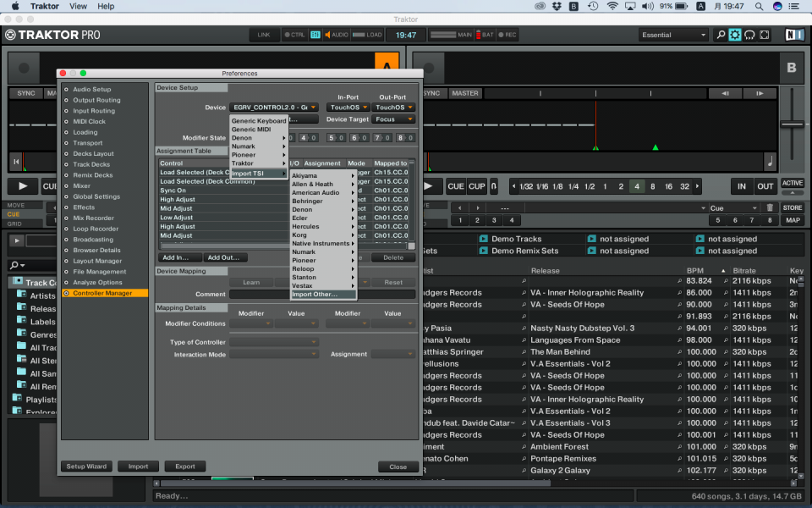Open the In-Port TouchOS dropdown

(348, 108)
